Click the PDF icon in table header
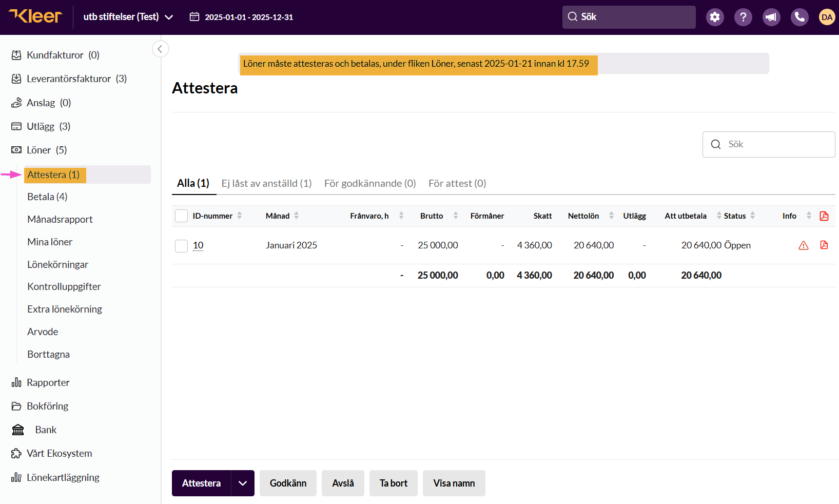 click(x=824, y=216)
